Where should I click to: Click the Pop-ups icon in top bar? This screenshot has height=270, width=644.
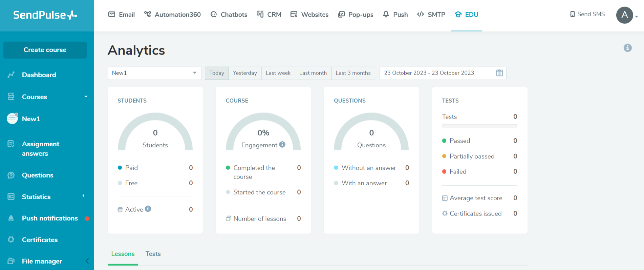[x=341, y=14]
